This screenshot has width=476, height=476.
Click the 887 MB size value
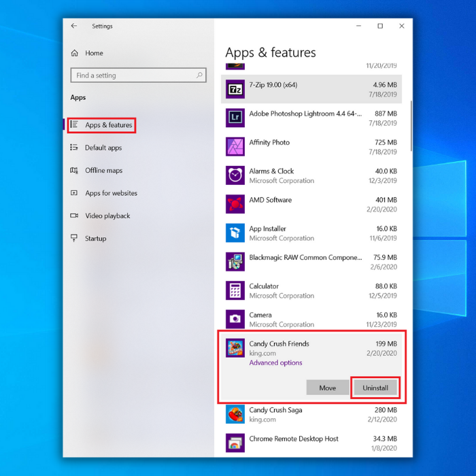(x=386, y=114)
